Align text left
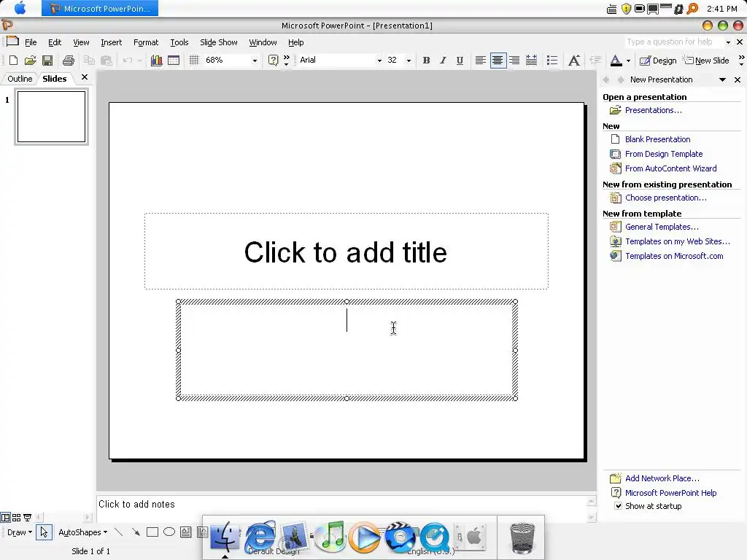 click(x=481, y=61)
